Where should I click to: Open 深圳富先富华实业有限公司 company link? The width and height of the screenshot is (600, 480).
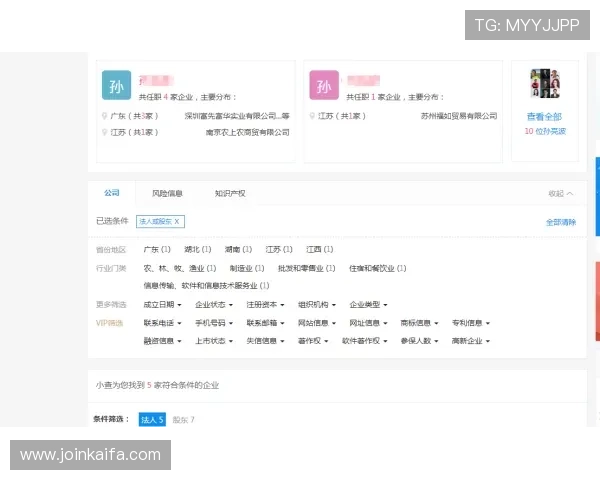(237, 116)
